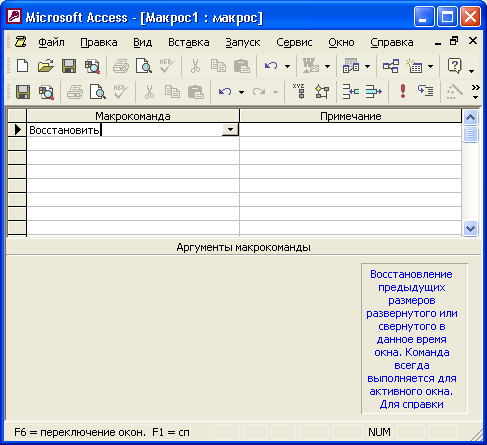Click the Макрокоманда column header

pyautogui.click(x=133, y=116)
